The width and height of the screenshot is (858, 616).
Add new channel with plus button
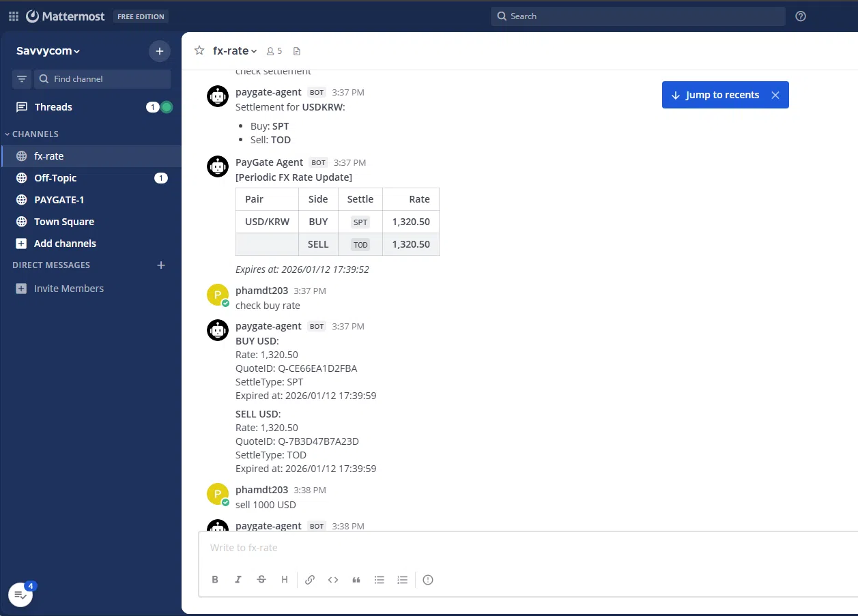pos(159,51)
